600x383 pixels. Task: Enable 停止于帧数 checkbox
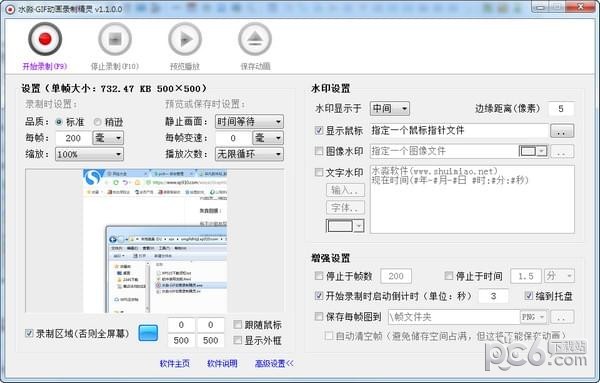[319, 275]
